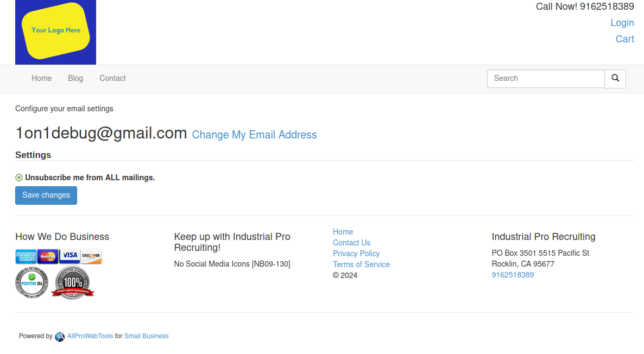Open the Home navigation item

(41, 78)
